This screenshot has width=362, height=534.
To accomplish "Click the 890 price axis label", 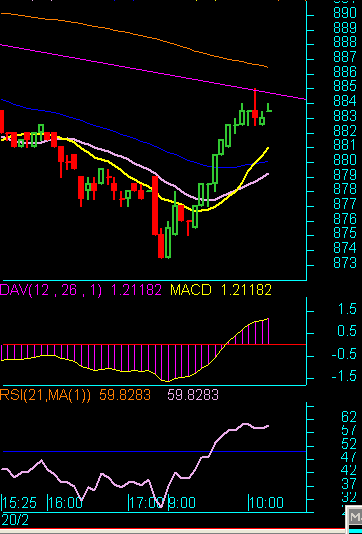I will [345, 13].
